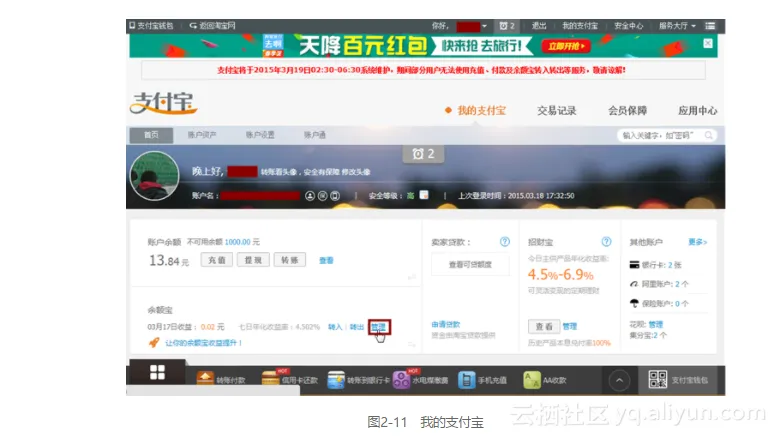Click the 阿里账户 icon
The width and height of the screenshot is (777, 437).
(x=634, y=284)
